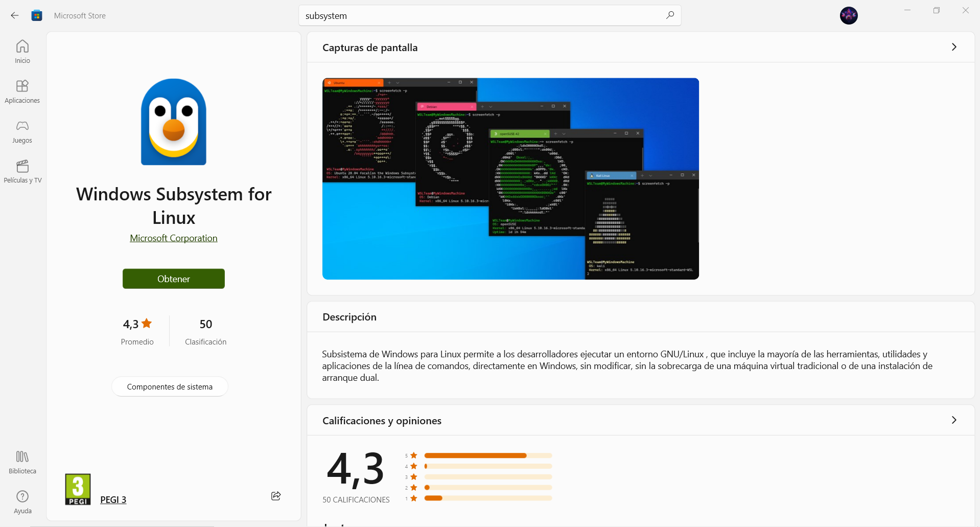Click the 4,3 Promedio rating
980x527 pixels.
click(x=137, y=331)
